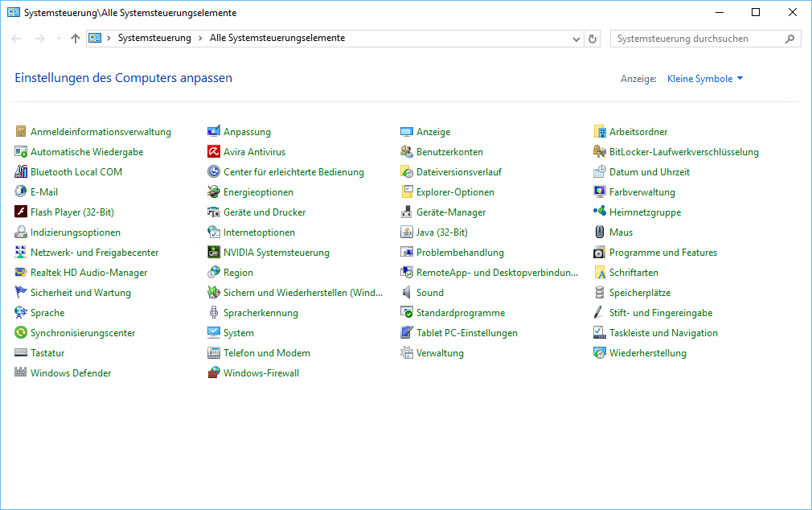Open the System link
This screenshot has height=510, width=812.
point(238,333)
